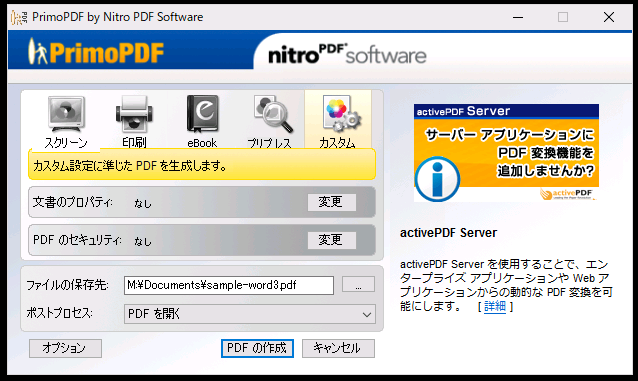
Task: Click the PrimoPDF title bar app icon
Action: [19, 17]
